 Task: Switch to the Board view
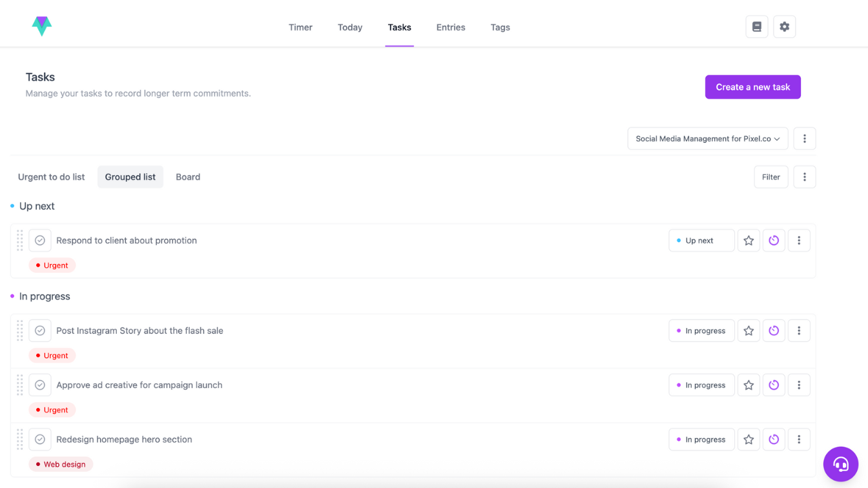(x=188, y=177)
